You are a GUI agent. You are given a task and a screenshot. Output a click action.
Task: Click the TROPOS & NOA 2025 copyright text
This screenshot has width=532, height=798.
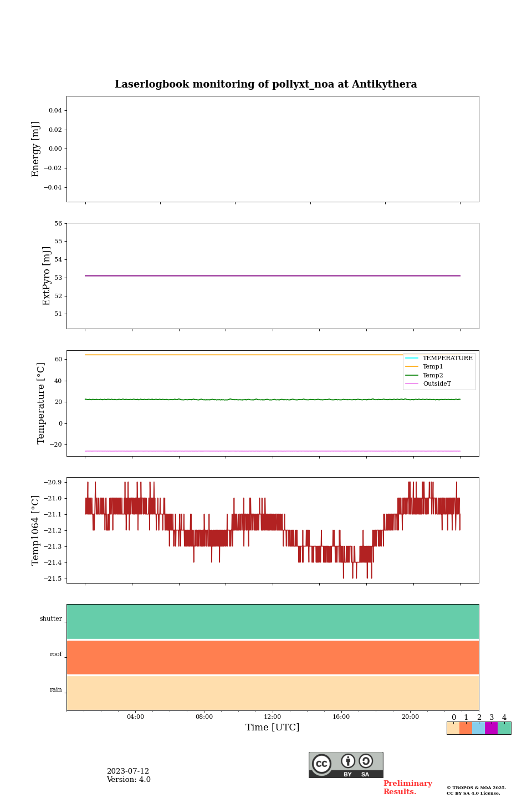[477, 787]
